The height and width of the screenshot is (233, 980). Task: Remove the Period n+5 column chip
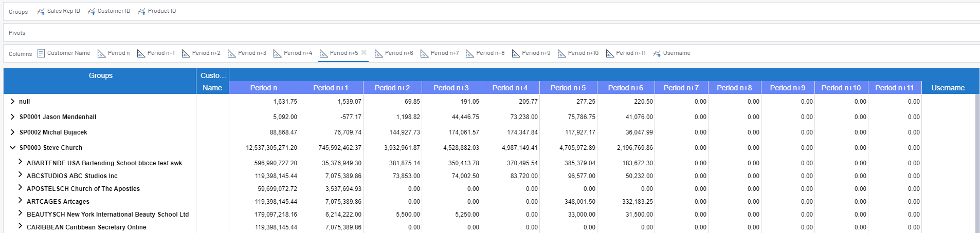(x=364, y=52)
